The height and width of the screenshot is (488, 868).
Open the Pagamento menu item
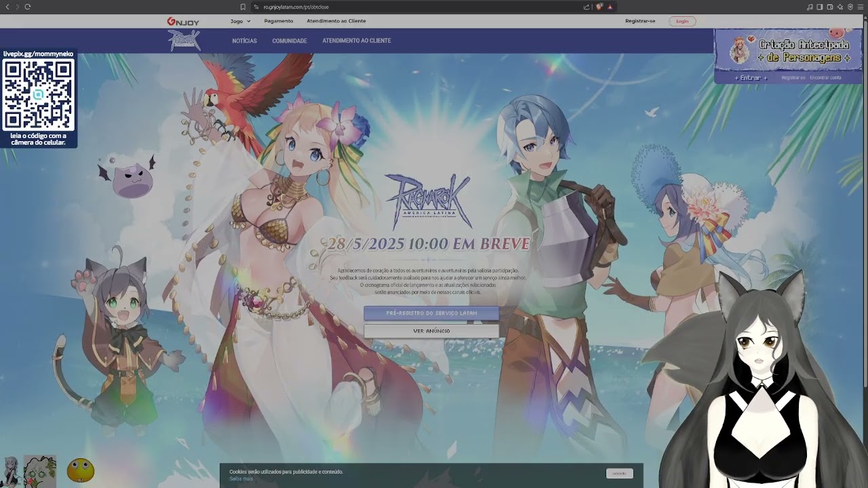279,21
